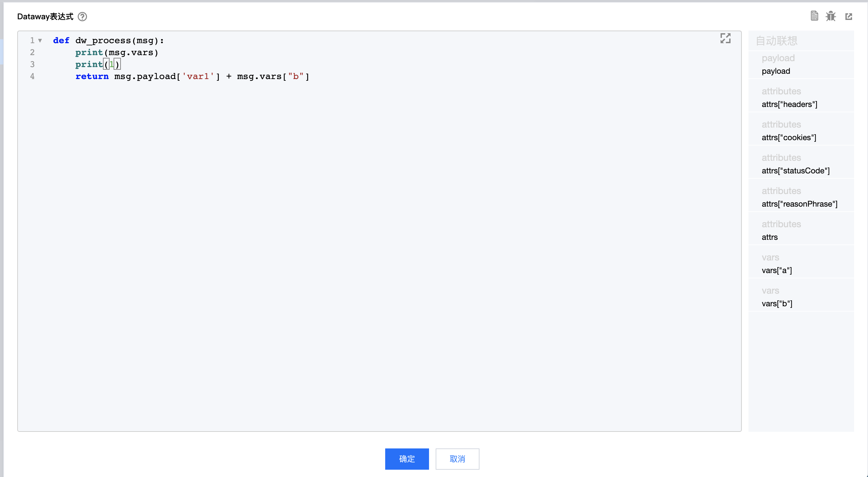Click 'var1' string in return statement
This screenshot has height=477, width=868.
[198, 76]
